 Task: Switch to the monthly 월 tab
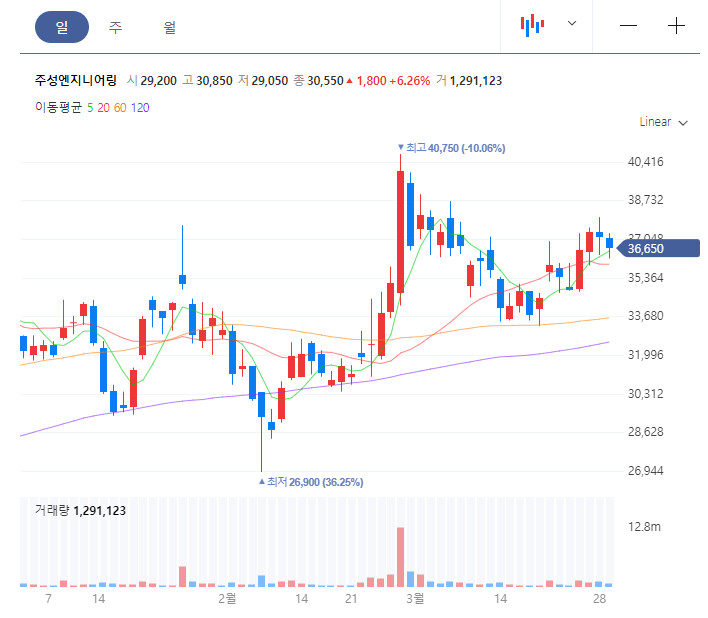[170, 27]
